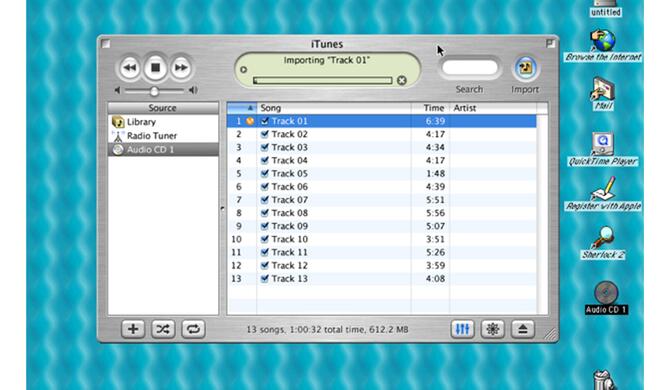Viewport: 660px width, 390px height.
Task: Toggle repeat mode
Action: (x=193, y=329)
